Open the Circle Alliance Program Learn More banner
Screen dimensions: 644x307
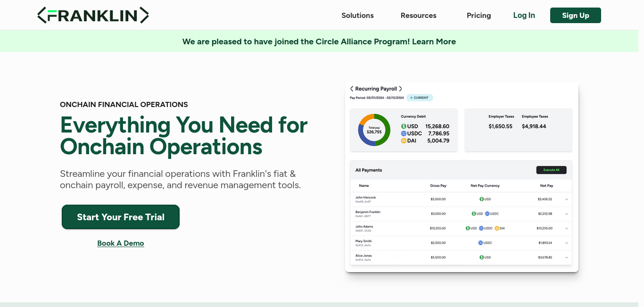coord(319,41)
